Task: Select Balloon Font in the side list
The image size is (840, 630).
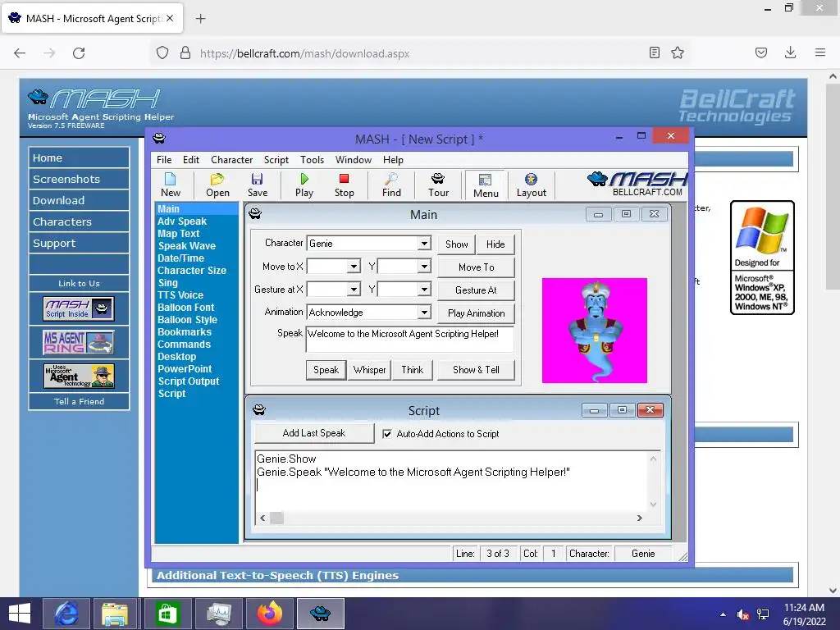Action: coord(186,308)
